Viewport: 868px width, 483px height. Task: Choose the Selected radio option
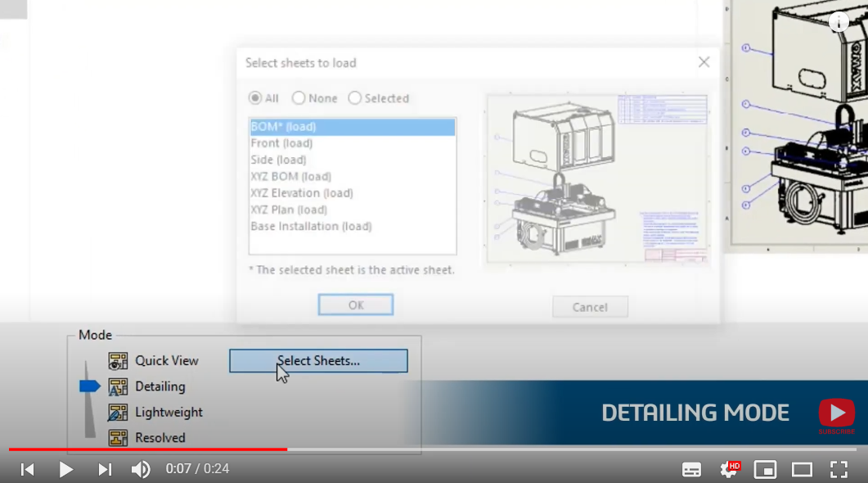[x=354, y=97]
